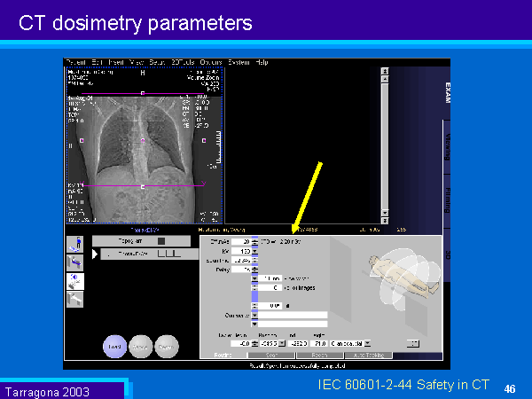The height and width of the screenshot is (399, 532).
Task: Click the third round button beside Cancel
Action: tap(167, 347)
